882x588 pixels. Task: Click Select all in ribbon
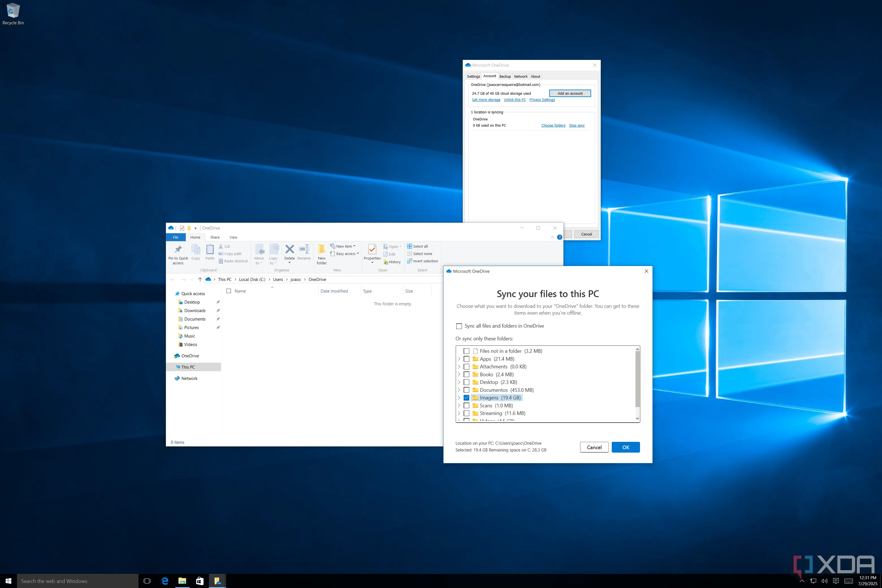click(417, 247)
